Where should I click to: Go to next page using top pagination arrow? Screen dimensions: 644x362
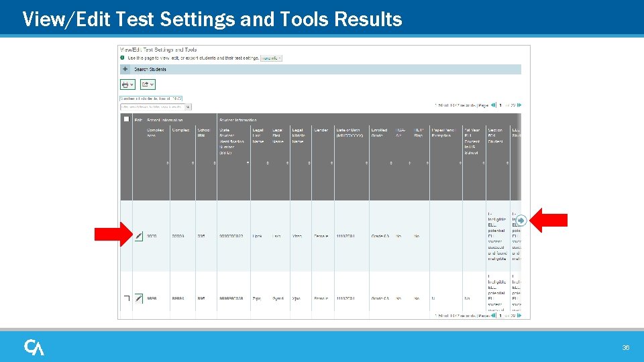click(519, 105)
